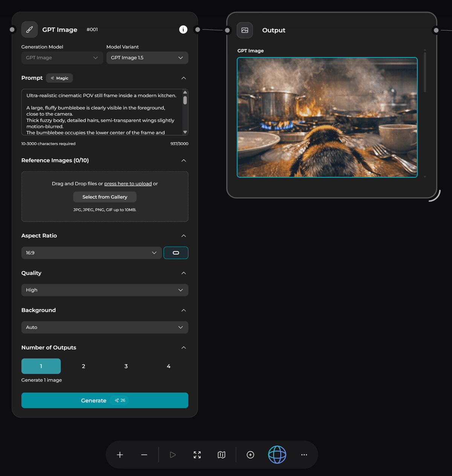Open the node info icon
The width and height of the screenshot is (452, 476).
[x=183, y=29]
